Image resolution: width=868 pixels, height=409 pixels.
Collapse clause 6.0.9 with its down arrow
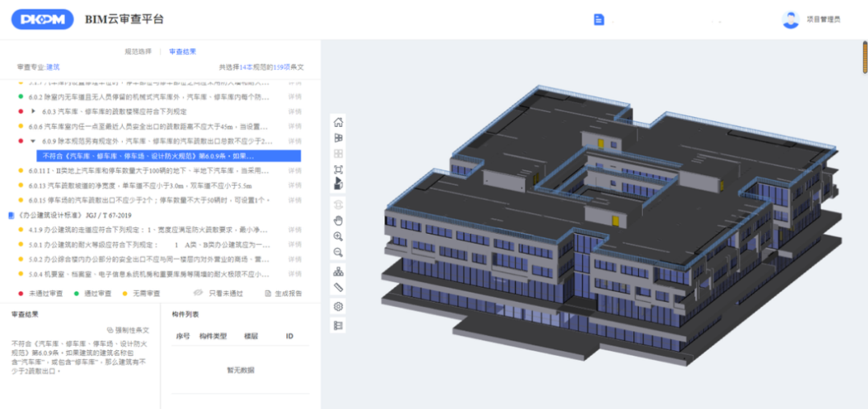(x=33, y=141)
